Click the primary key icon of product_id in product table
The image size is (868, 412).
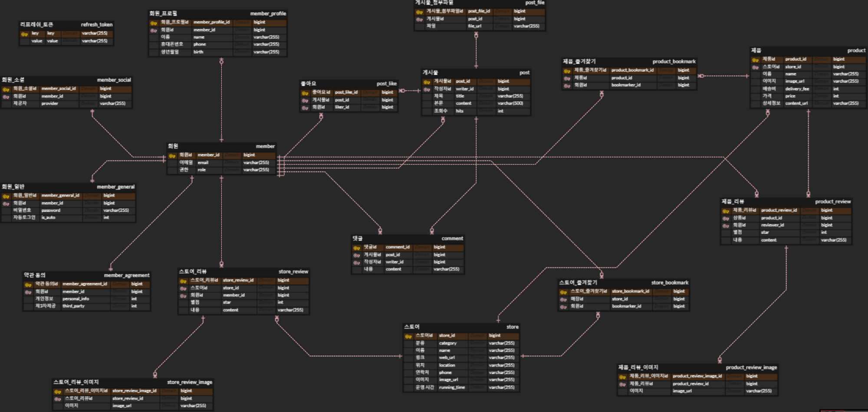tap(756, 60)
